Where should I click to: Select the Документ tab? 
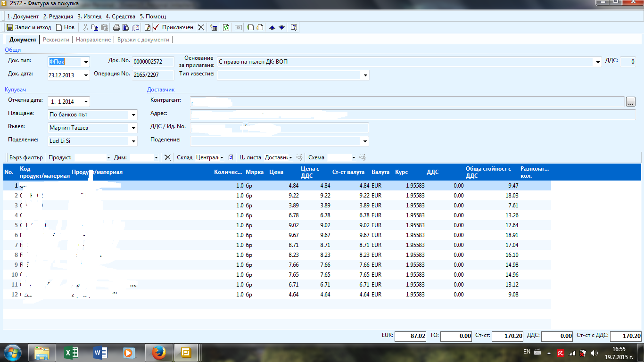(x=23, y=40)
